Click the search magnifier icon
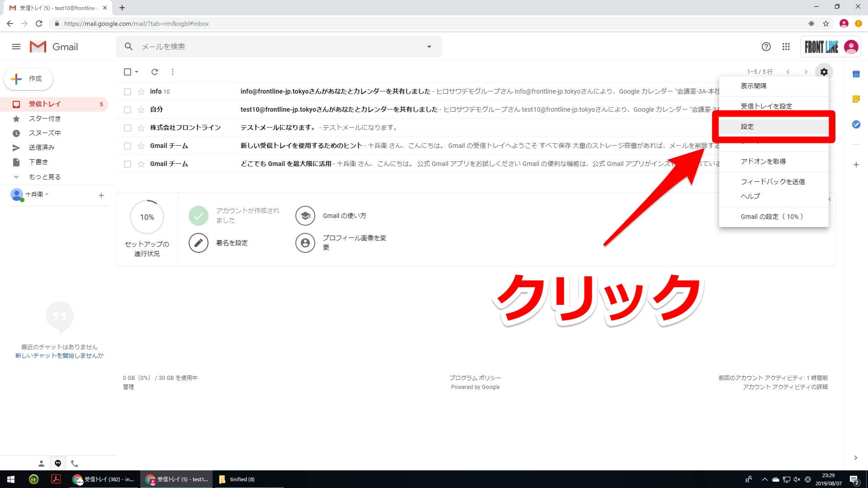Viewport: 868px width, 488px height. 129,46
